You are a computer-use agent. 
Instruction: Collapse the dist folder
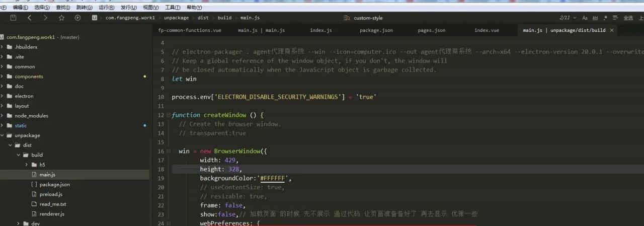pyautogui.click(x=11, y=145)
